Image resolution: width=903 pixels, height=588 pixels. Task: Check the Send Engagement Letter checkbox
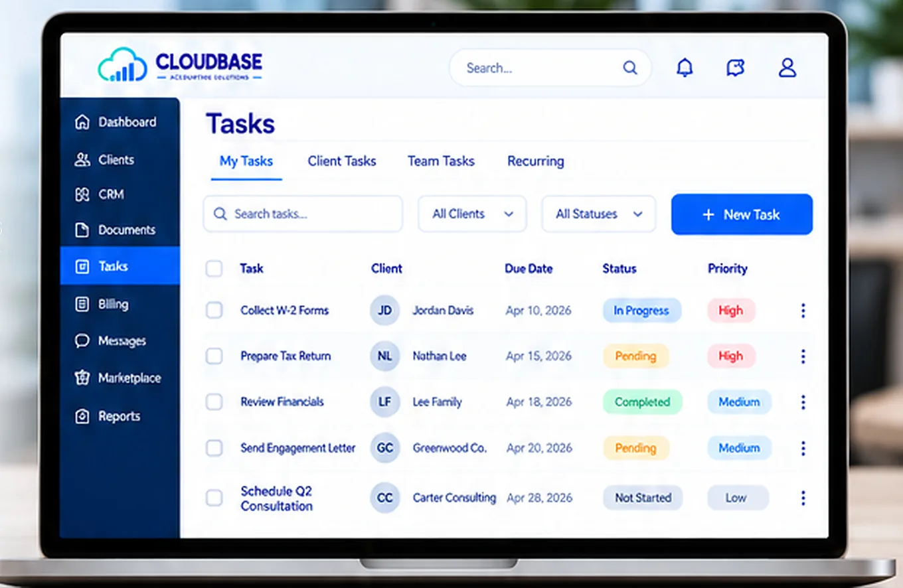tap(214, 448)
